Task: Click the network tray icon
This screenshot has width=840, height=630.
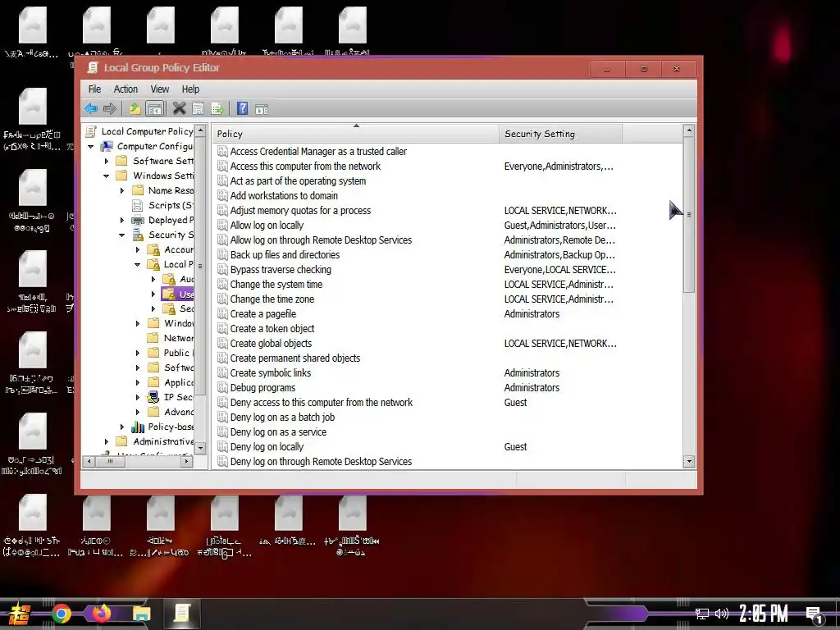Action: coord(702,614)
